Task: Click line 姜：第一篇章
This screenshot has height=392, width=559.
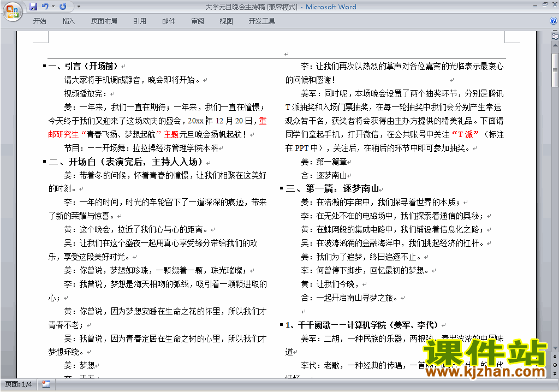Action: coord(324,162)
